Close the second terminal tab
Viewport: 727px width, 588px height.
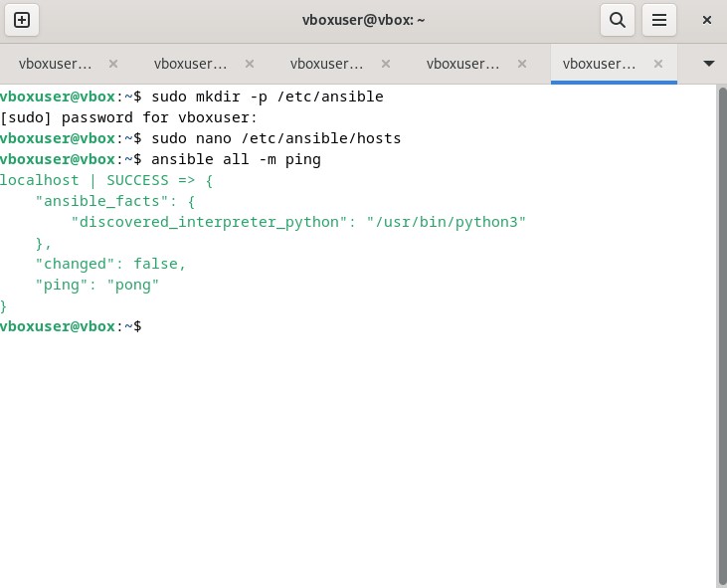point(250,64)
